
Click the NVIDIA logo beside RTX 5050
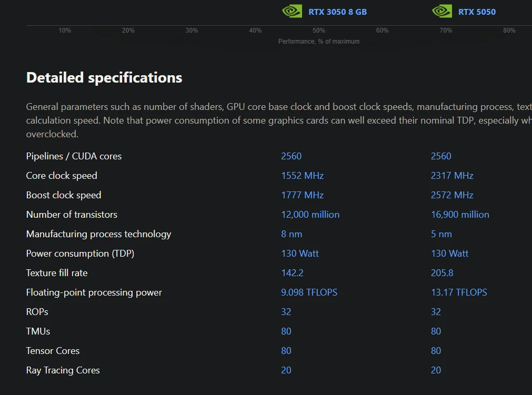point(442,12)
